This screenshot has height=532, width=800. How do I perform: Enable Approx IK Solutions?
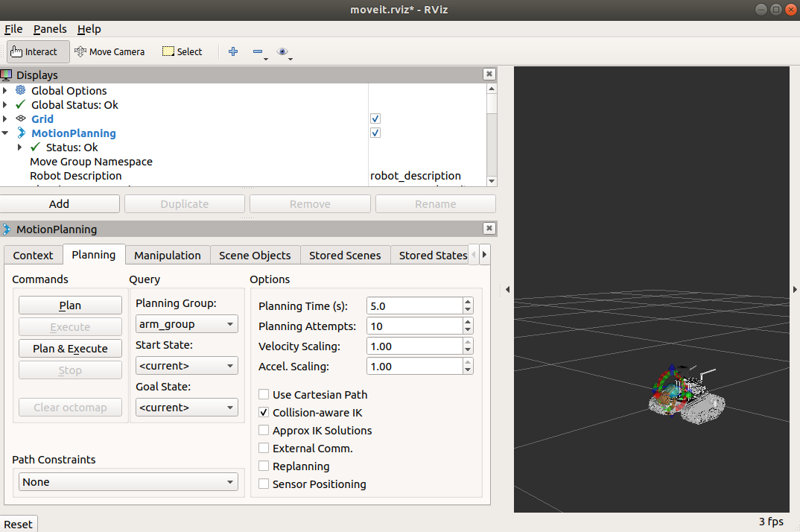[x=264, y=430]
